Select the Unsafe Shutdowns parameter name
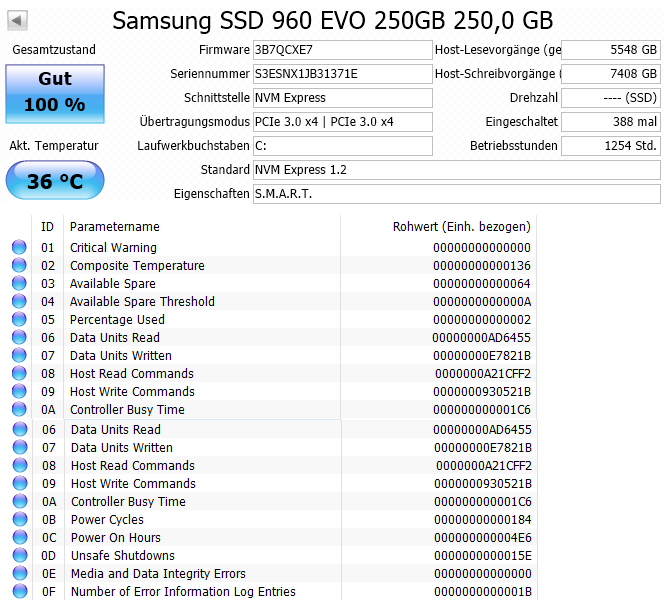Image resolution: width=666 pixels, height=614 pixels. (x=123, y=555)
